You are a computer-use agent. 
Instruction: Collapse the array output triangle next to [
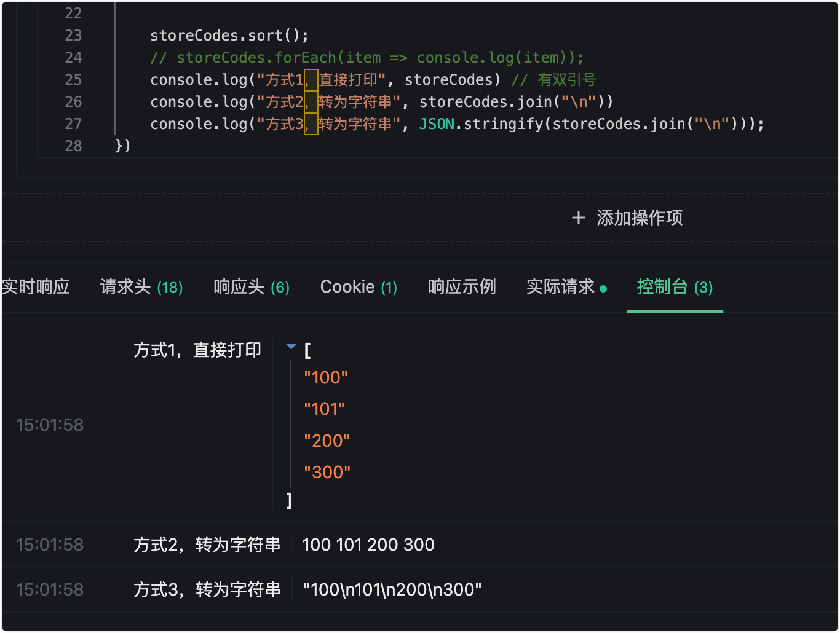pos(291,347)
